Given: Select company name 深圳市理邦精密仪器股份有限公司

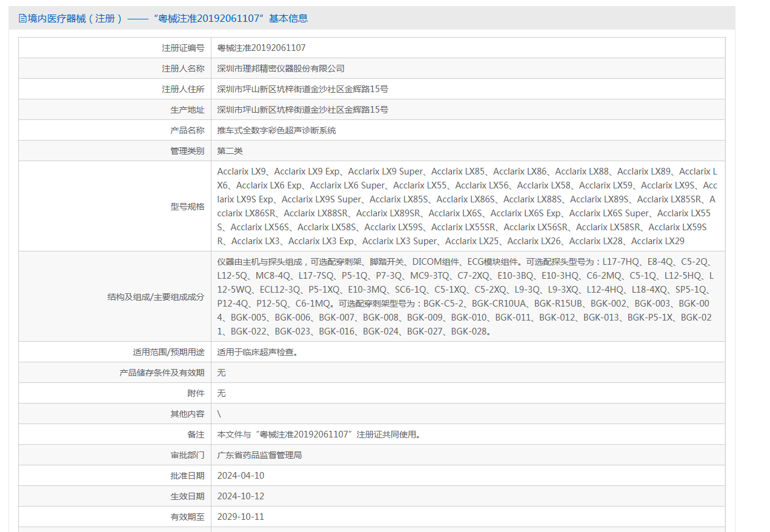Looking at the screenshot, I should click(x=281, y=68).
